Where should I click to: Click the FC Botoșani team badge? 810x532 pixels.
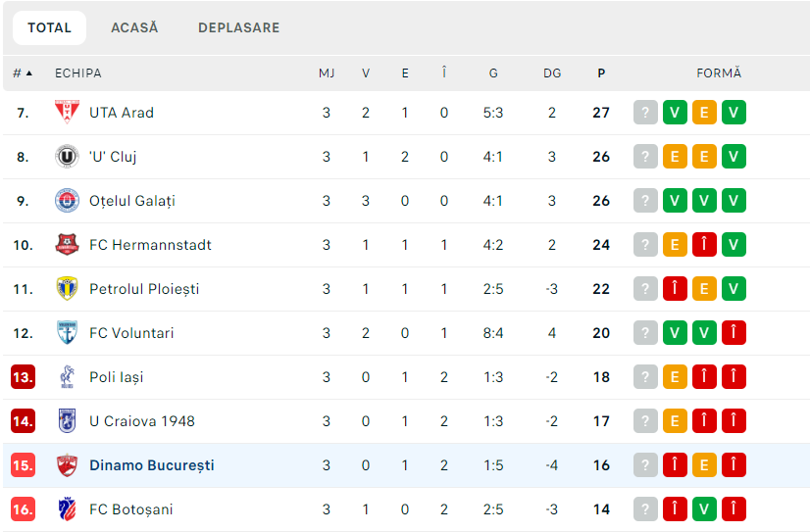click(x=66, y=509)
